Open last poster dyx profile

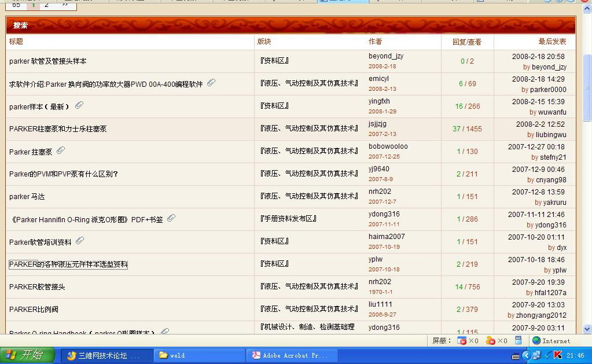coord(562,248)
